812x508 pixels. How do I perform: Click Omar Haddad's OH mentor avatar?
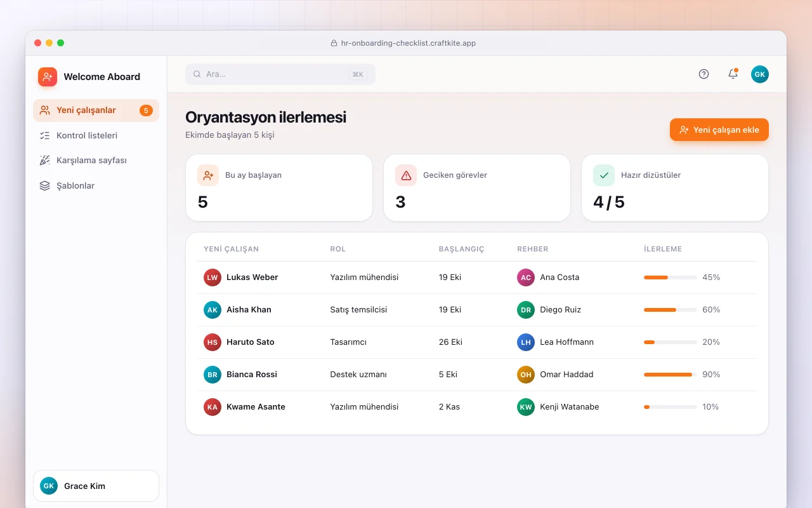tap(526, 375)
